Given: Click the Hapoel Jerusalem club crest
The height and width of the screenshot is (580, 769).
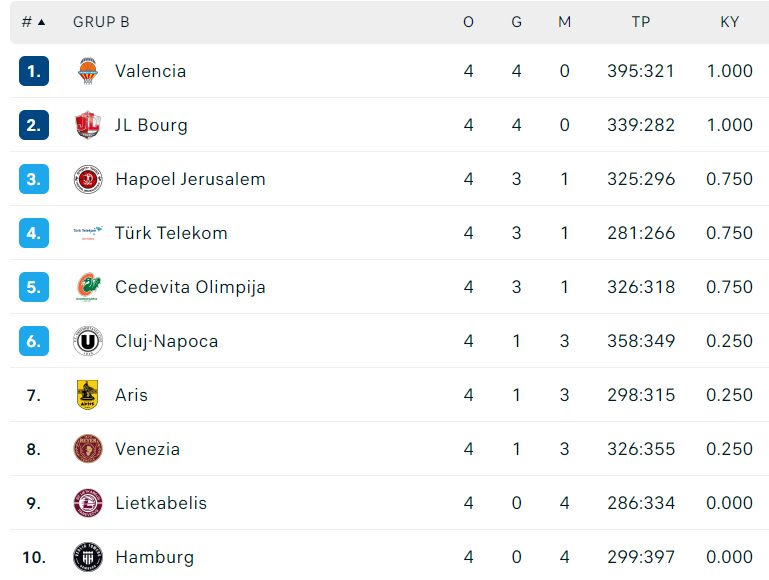Looking at the screenshot, I should (x=88, y=179).
